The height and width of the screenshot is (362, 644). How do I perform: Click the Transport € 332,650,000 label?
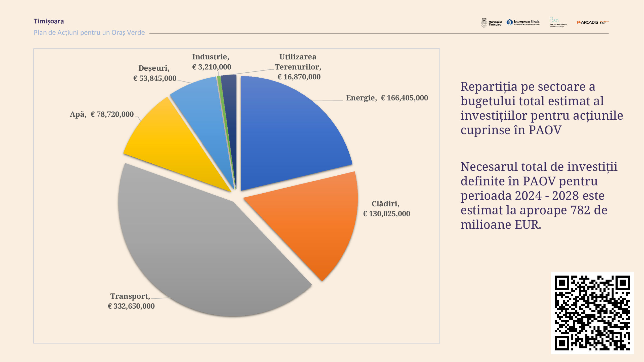point(131,301)
